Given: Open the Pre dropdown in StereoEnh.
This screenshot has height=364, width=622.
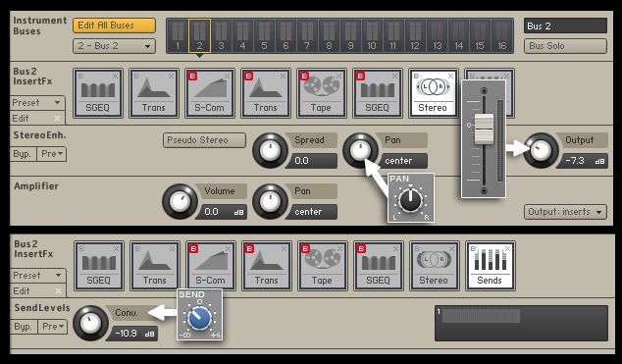Looking at the screenshot, I should [52, 154].
